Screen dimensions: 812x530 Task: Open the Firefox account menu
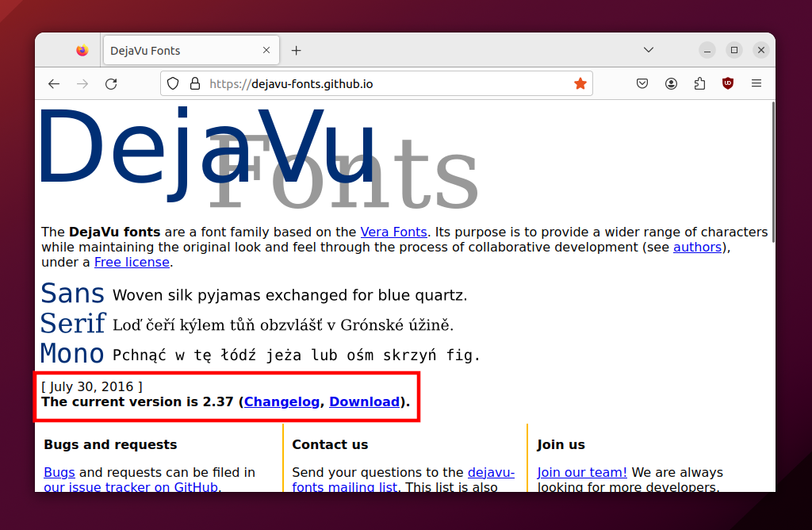point(671,84)
